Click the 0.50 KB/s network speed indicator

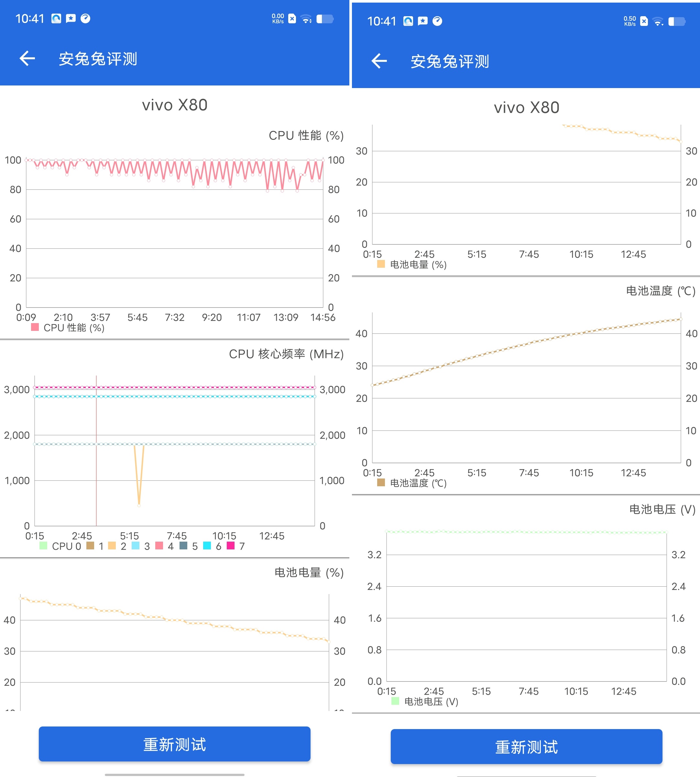click(630, 21)
